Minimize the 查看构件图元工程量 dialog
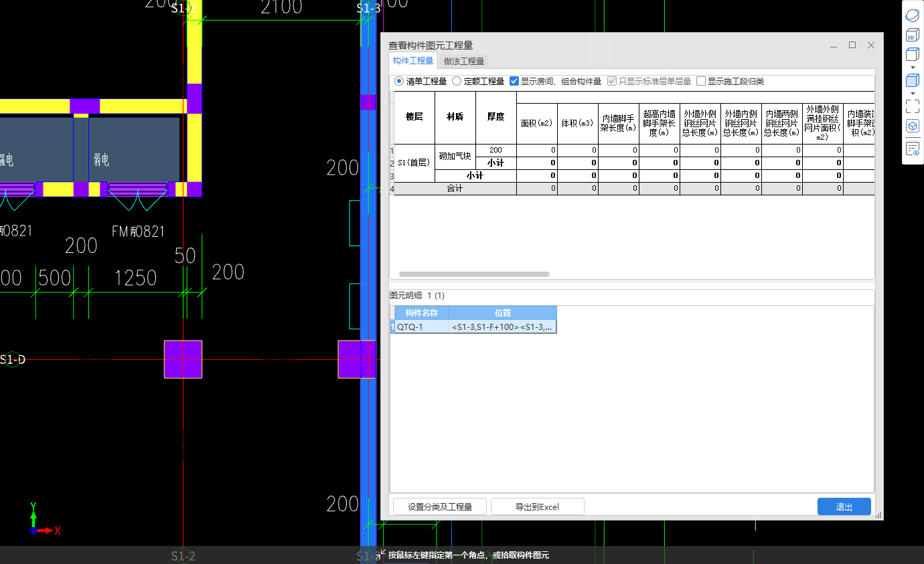 click(834, 45)
